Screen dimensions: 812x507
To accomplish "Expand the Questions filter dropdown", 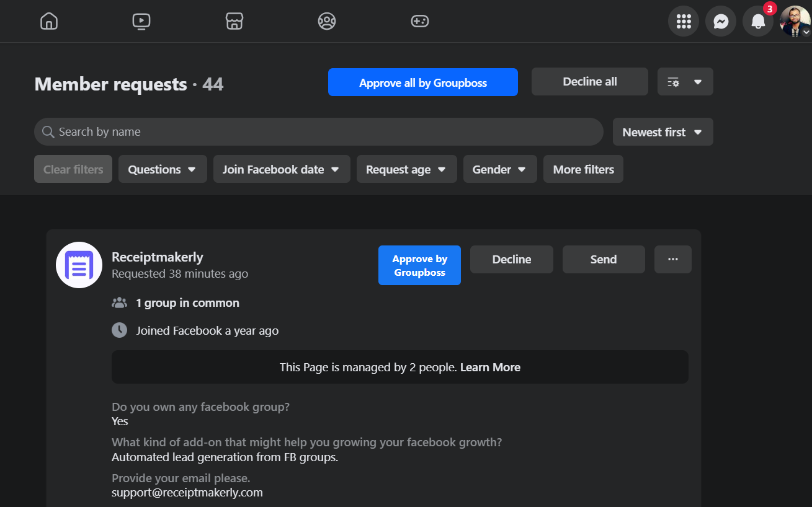I will (x=163, y=169).
